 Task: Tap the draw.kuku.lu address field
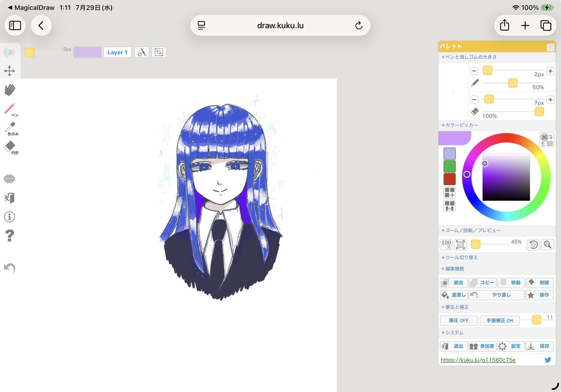pyautogui.click(x=280, y=25)
